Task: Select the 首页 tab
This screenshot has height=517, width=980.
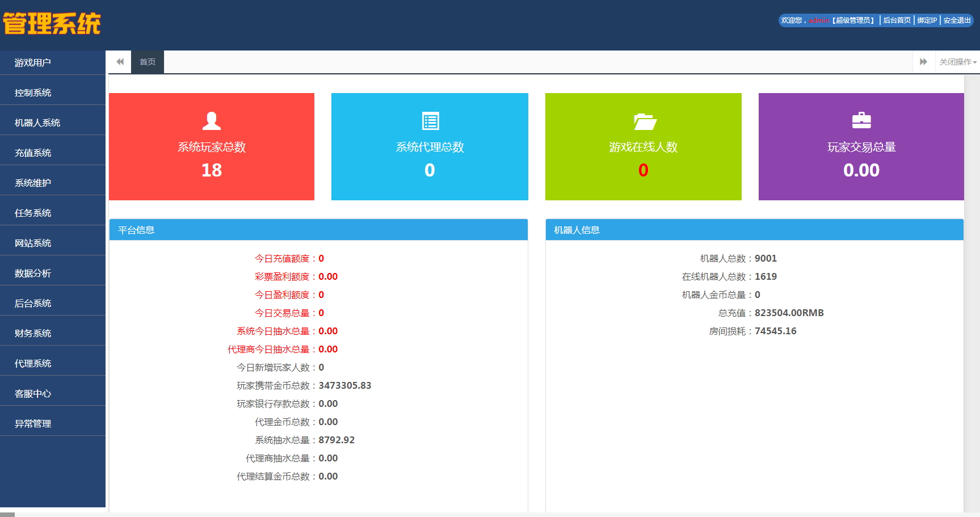Action: coord(148,62)
